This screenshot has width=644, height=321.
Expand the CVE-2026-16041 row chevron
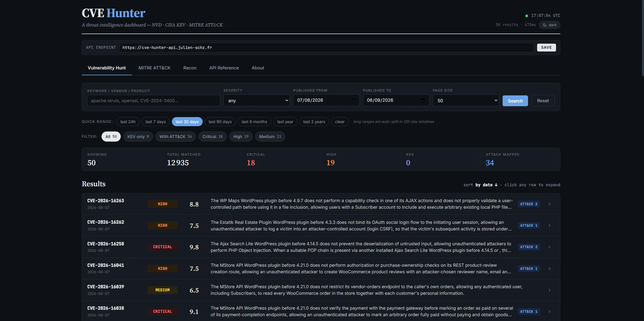[549, 269]
